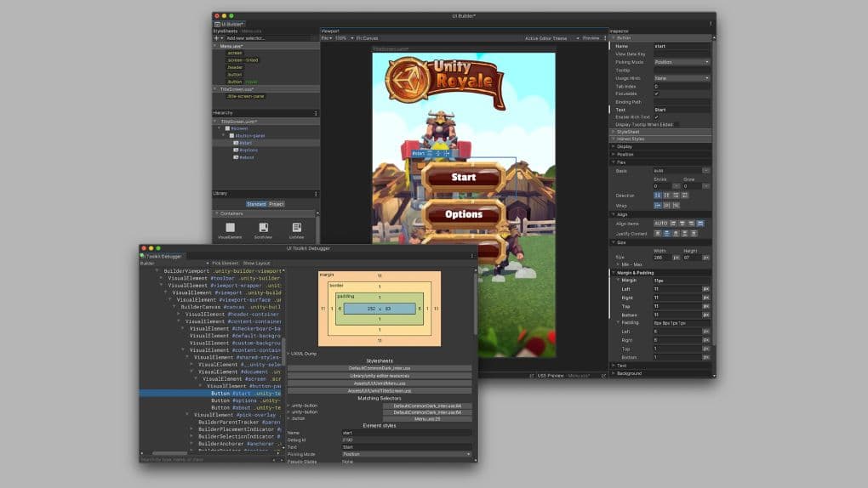868x488 pixels.
Task: Select the Project library toggle
Action: 277,204
